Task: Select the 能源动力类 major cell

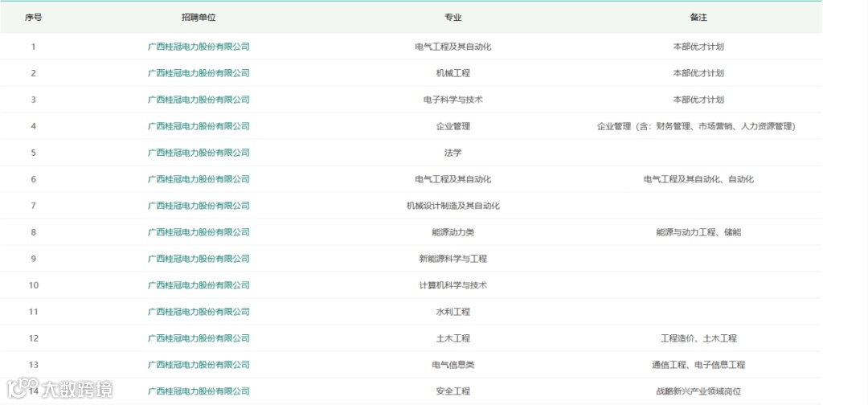Action: point(452,232)
